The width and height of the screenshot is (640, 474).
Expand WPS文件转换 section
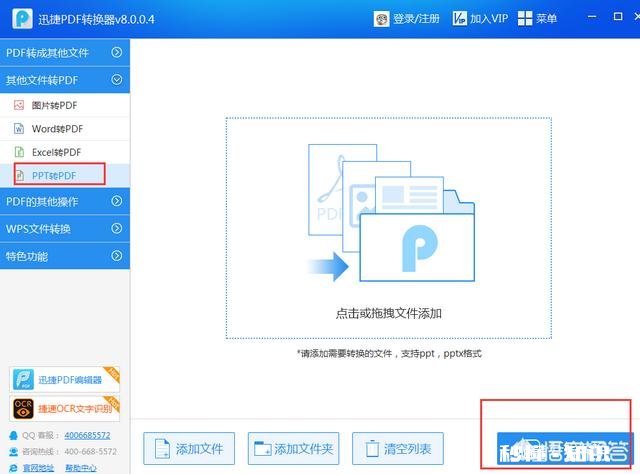[x=65, y=229]
